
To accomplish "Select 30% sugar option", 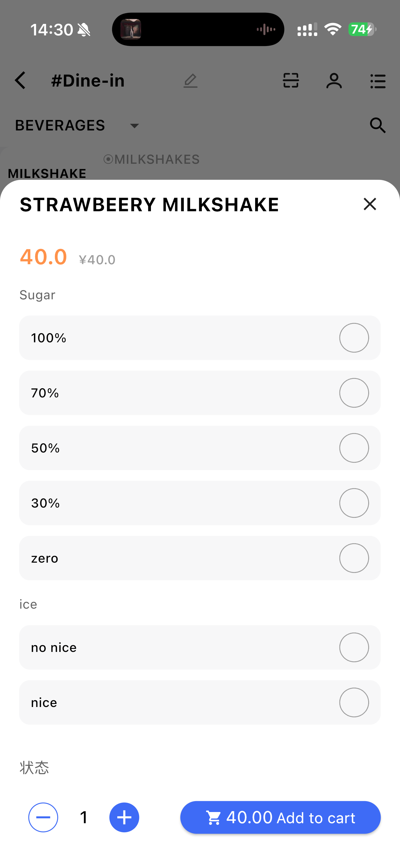I will [x=354, y=503].
